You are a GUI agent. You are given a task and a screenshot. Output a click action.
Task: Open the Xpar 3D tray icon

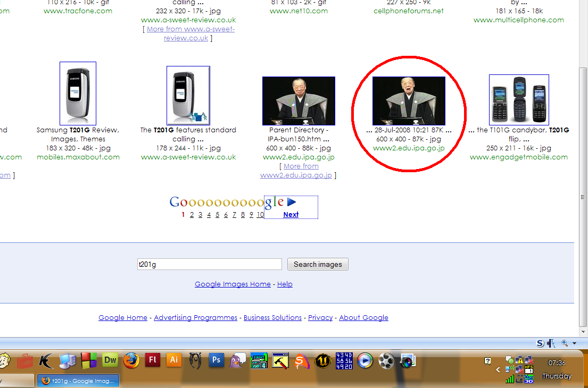point(529,378)
